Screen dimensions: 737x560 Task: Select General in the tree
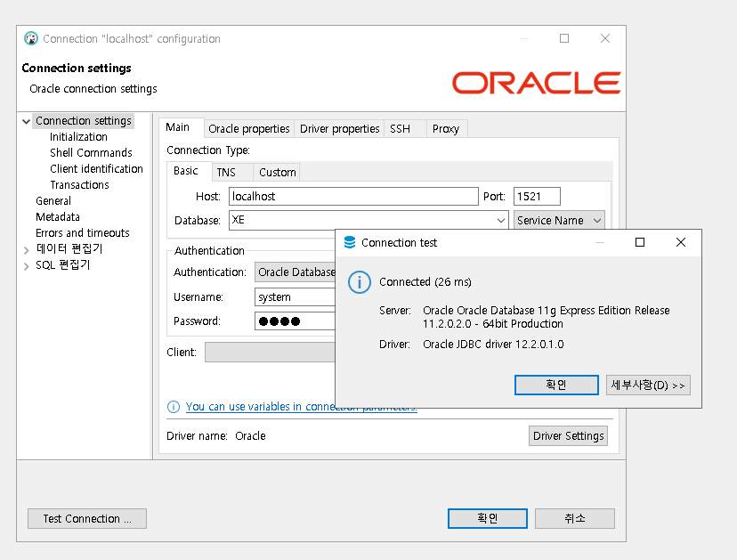click(x=53, y=201)
